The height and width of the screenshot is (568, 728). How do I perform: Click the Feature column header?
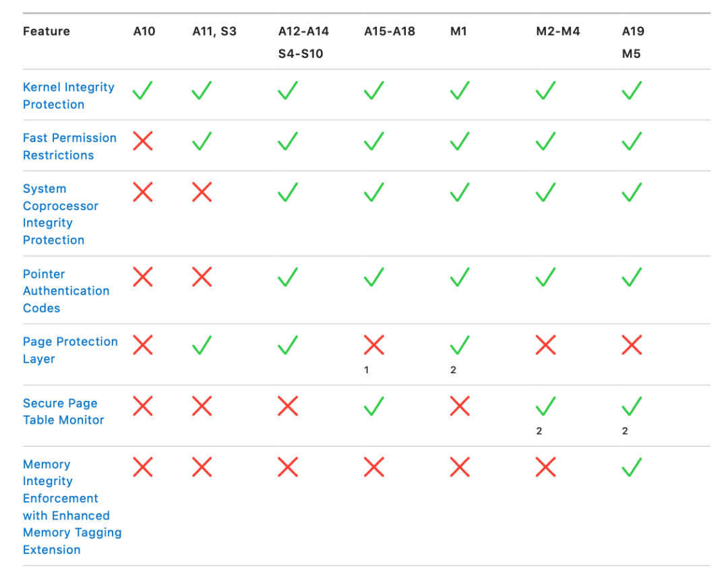[x=47, y=31]
